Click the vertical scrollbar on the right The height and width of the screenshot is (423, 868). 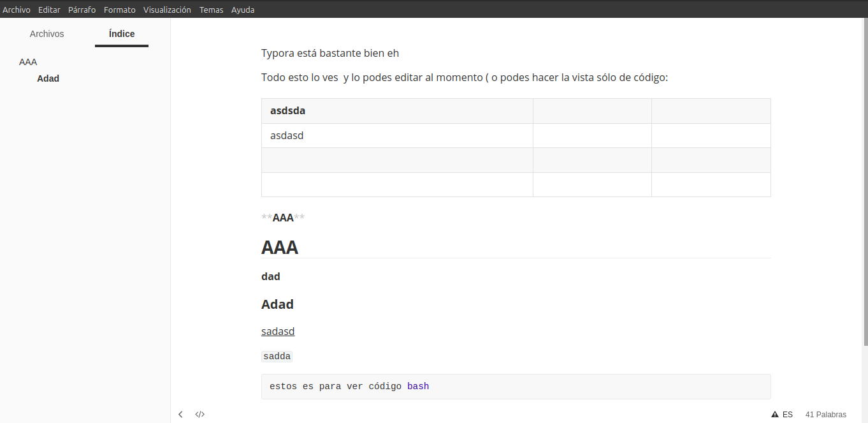(864, 185)
